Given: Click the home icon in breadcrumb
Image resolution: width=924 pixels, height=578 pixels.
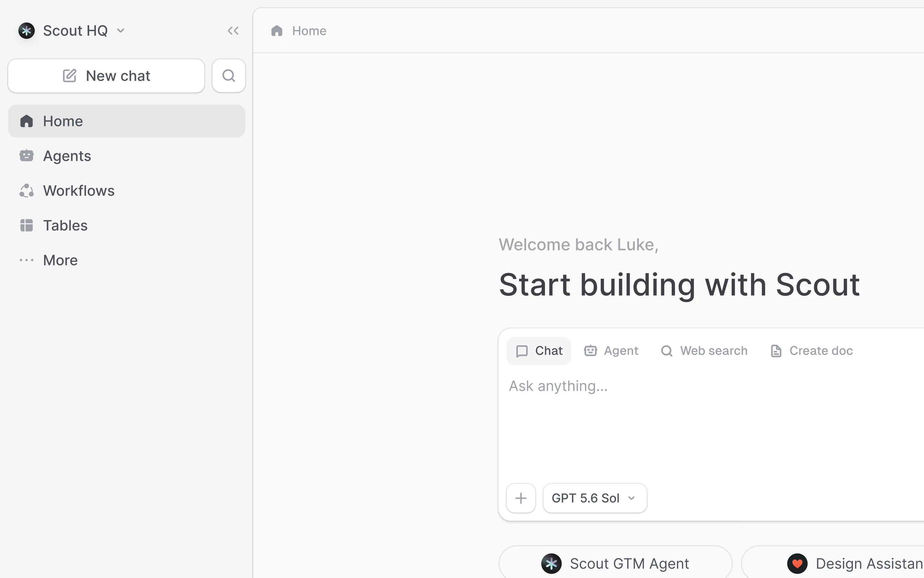Looking at the screenshot, I should (x=277, y=31).
